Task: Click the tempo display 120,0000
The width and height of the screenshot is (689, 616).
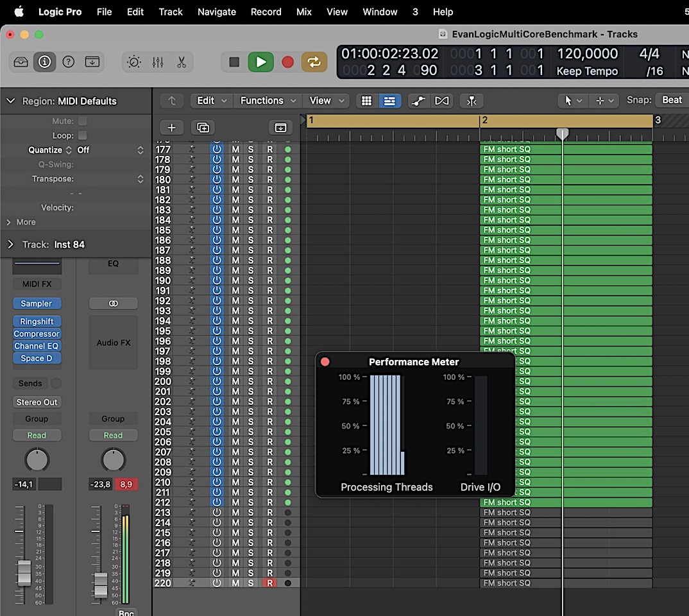Action: click(588, 54)
